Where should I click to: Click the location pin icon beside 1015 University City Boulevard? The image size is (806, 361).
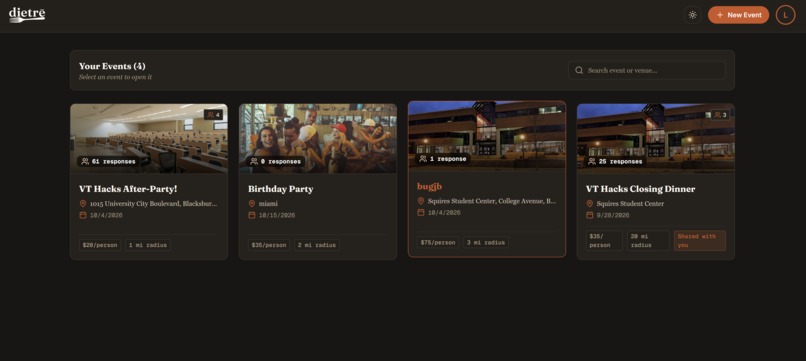tap(83, 204)
